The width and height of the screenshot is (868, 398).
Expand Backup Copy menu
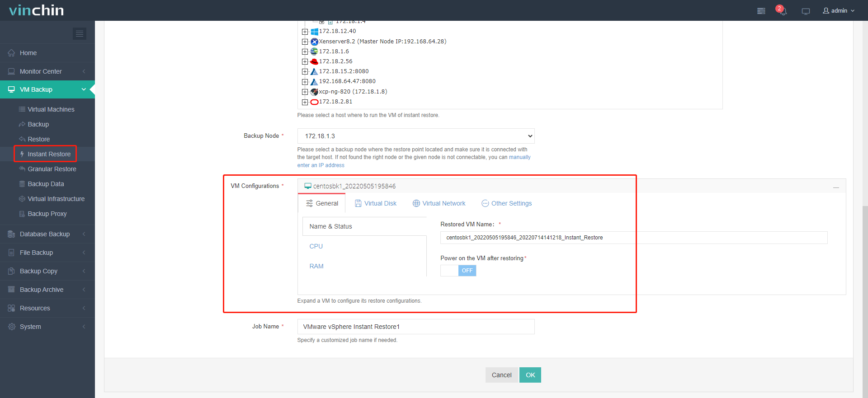47,271
